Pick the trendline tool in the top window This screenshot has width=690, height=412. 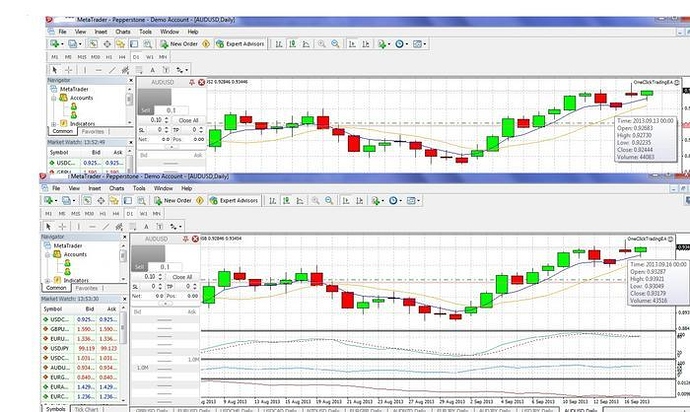[112, 70]
